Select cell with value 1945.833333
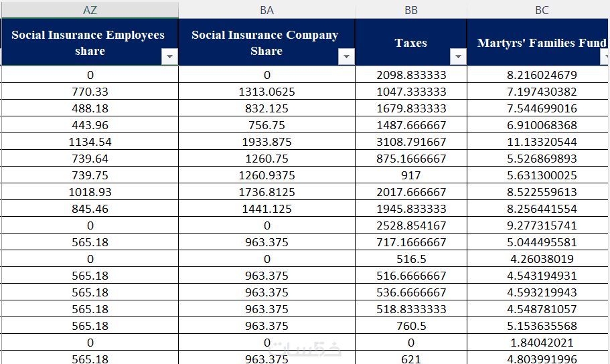The width and height of the screenshot is (610, 364). (411, 209)
